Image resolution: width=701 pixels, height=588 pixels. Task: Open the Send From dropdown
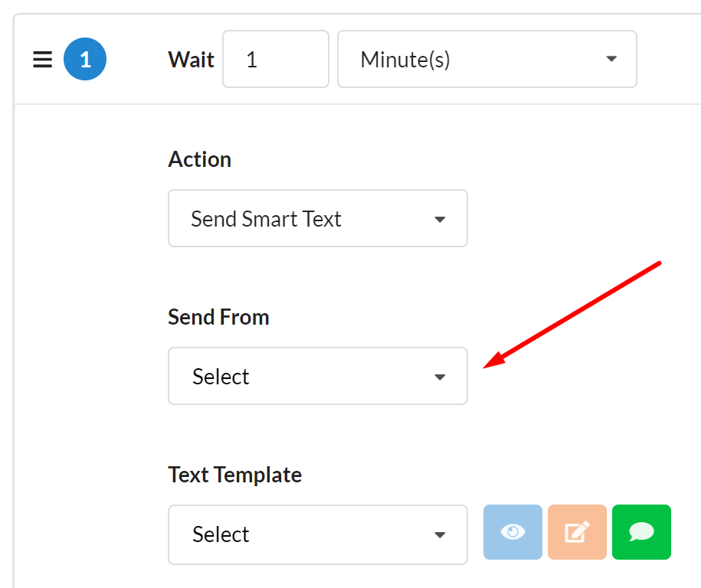click(317, 377)
